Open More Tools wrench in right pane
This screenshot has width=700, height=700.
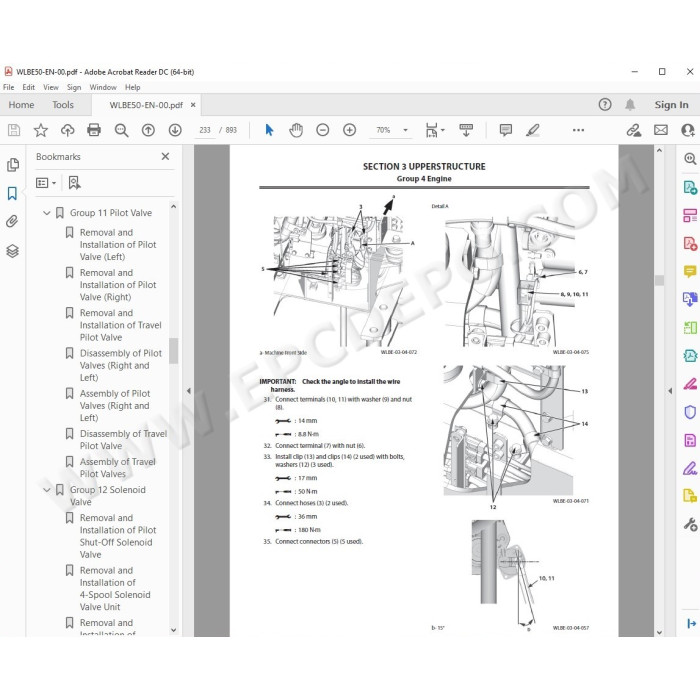coord(690,524)
